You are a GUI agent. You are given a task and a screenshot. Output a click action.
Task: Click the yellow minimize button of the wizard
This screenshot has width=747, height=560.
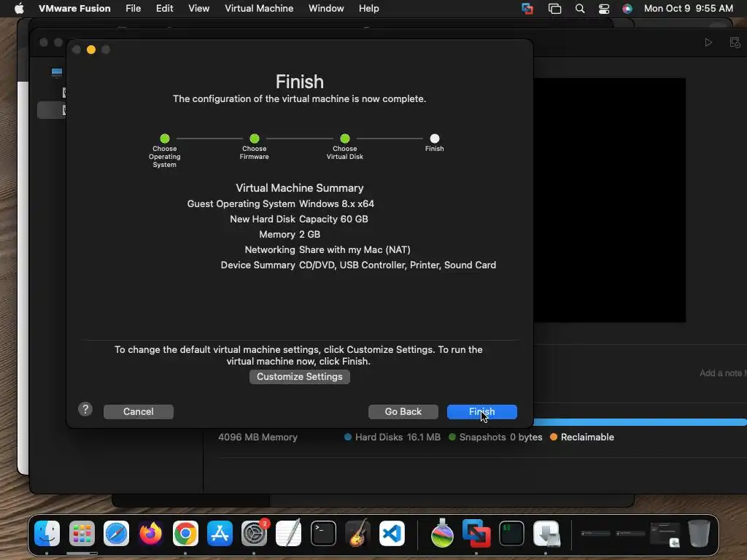click(91, 50)
